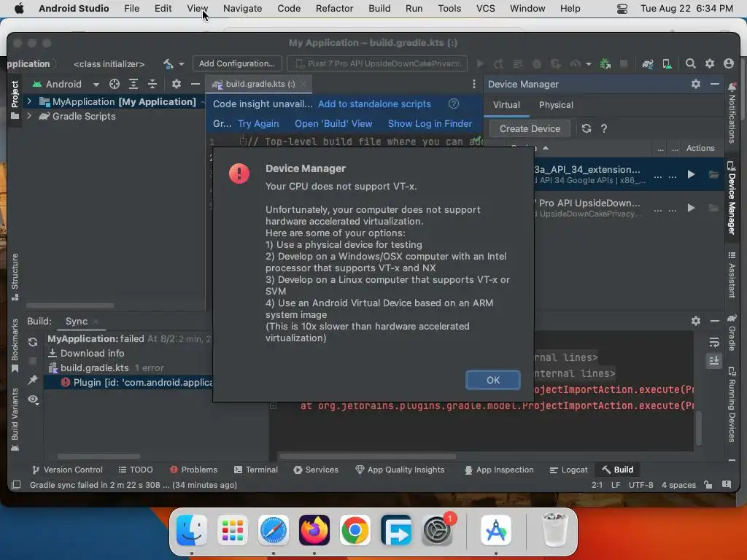The height and width of the screenshot is (560, 747).
Task: Open Build panel settings gear
Action: click(x=695, y=321)
